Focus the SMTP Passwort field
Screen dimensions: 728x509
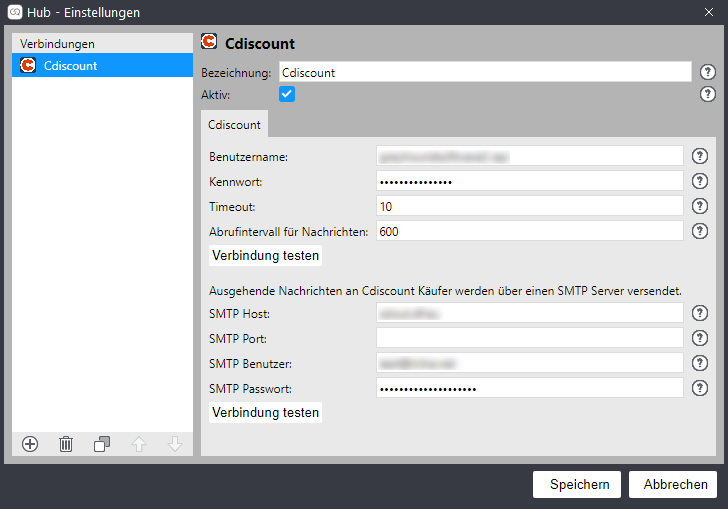(530, 388)
